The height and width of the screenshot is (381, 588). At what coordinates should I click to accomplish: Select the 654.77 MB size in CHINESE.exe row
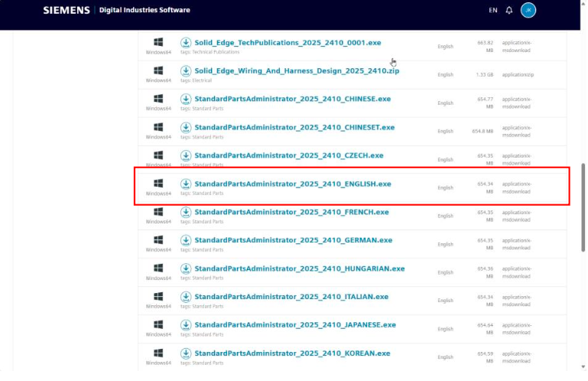(x=486, y=103)
